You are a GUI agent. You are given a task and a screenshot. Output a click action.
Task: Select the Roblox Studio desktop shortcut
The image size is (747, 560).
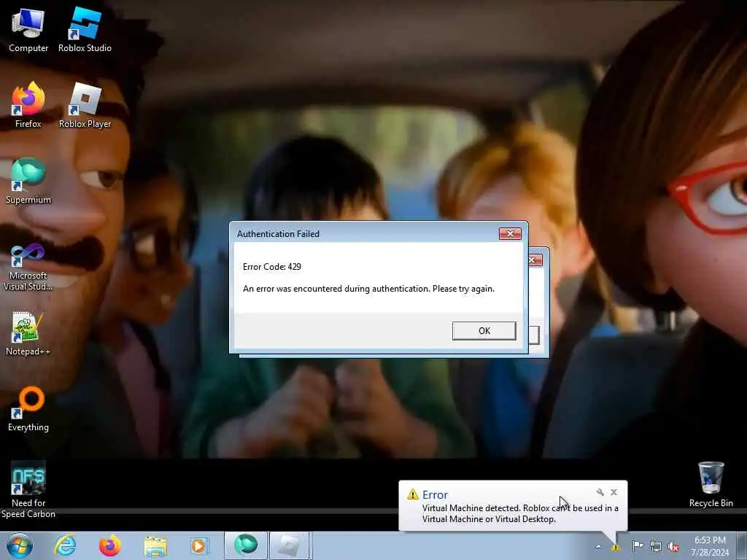[x=85, y=30]
